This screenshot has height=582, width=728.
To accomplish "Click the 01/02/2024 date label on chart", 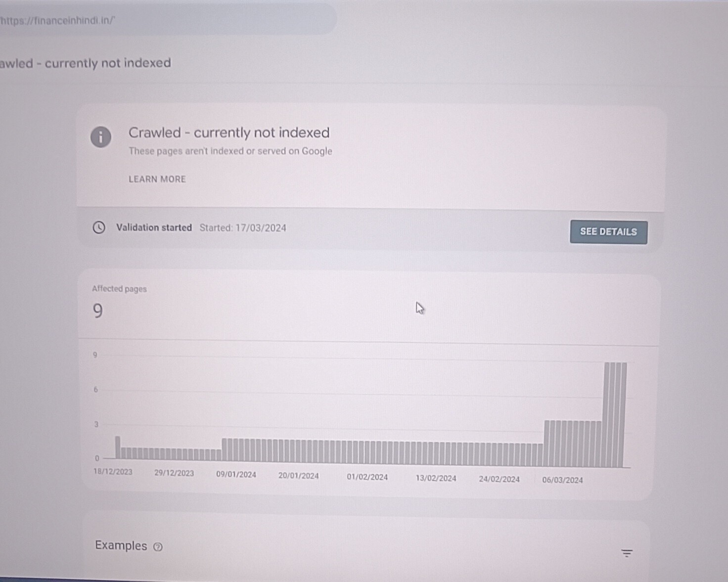I will (x=367, y=477).
